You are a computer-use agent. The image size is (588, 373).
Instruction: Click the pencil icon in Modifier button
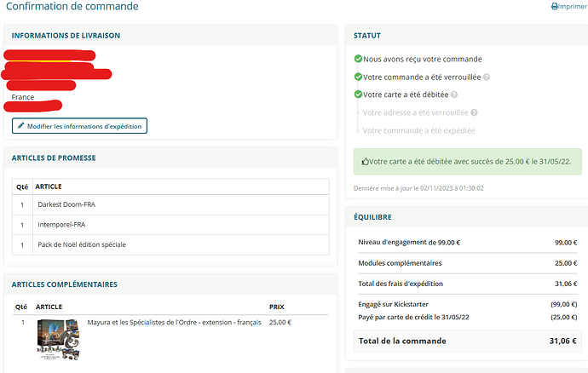tap(21, 125)
